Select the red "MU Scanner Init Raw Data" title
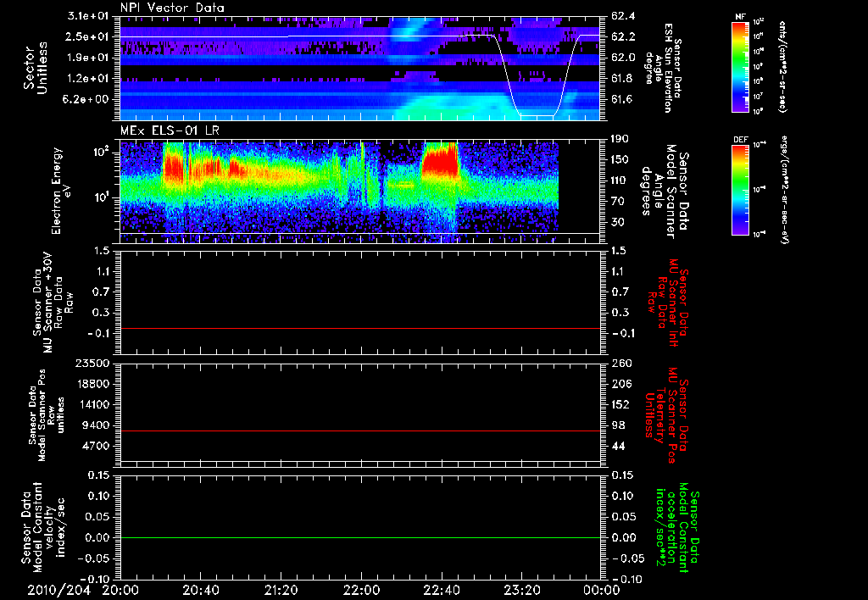This screenshot has width=868, height=600. (x=669, y=303)
